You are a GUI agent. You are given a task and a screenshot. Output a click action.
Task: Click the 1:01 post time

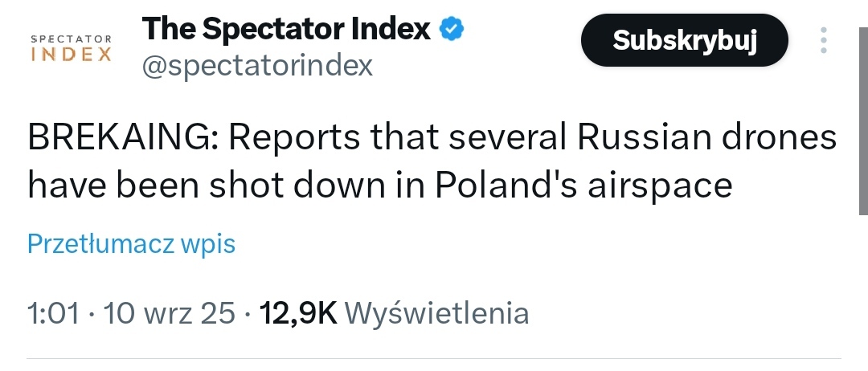coord(53,313)
